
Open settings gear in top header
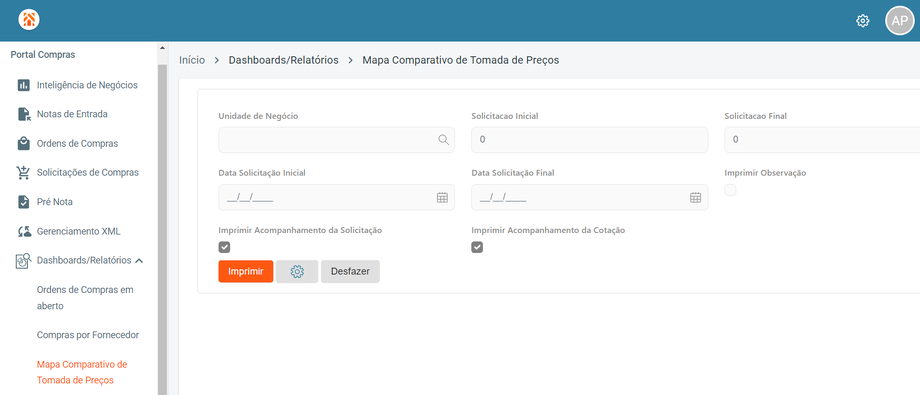pos(862,21)
